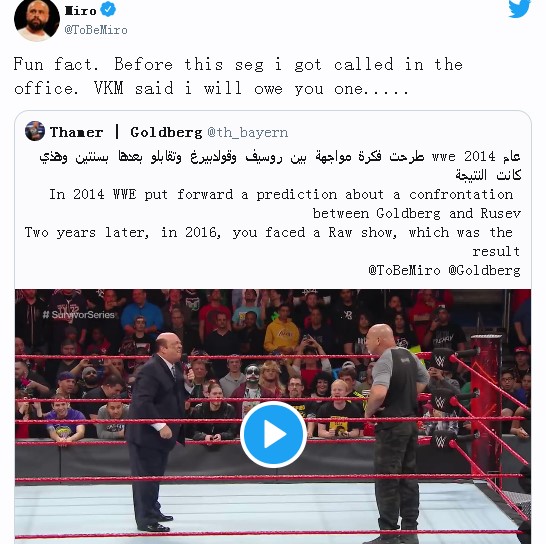This screenshot has height=544, width=546.
Task: Click the video thumbnail of the ring
Action: point(273,416)
